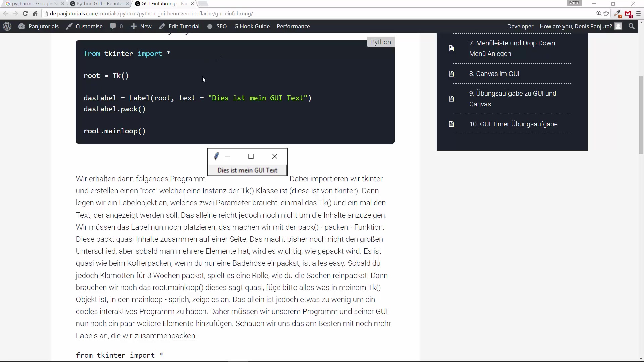This screenshot has height=362, width=644.
Task: Open the New content menu
Action: click(141, 26)
